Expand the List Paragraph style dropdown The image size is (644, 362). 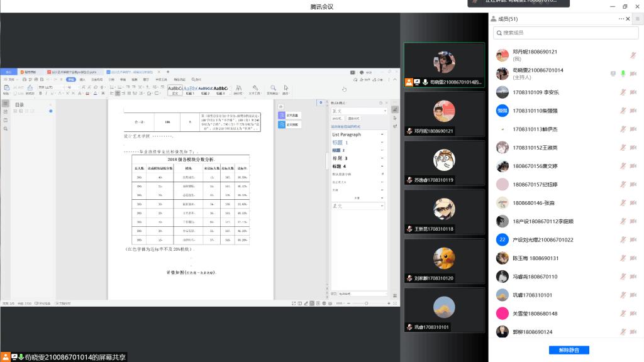pos(382,134)
